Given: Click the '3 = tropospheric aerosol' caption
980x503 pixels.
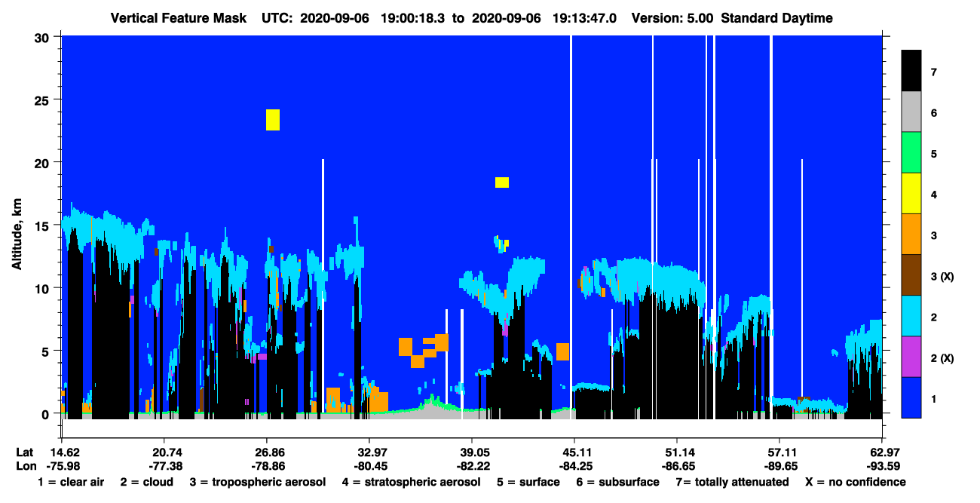Looking at the screenshot, I should (x=258, y=482).
